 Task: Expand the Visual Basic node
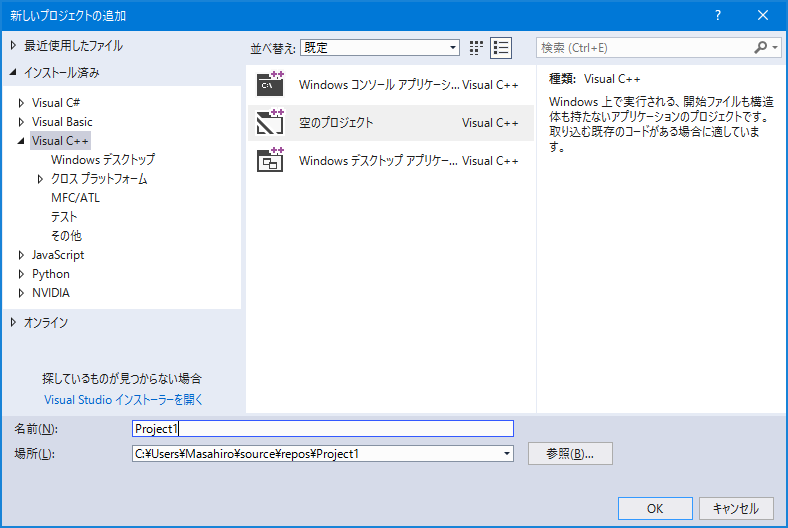click(x=21, y=122)
